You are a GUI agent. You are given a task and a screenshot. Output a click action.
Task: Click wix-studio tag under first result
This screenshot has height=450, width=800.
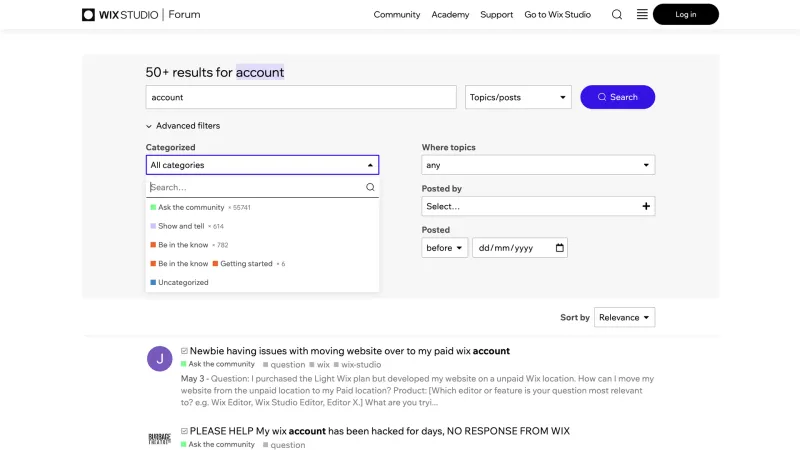(358, 364)
